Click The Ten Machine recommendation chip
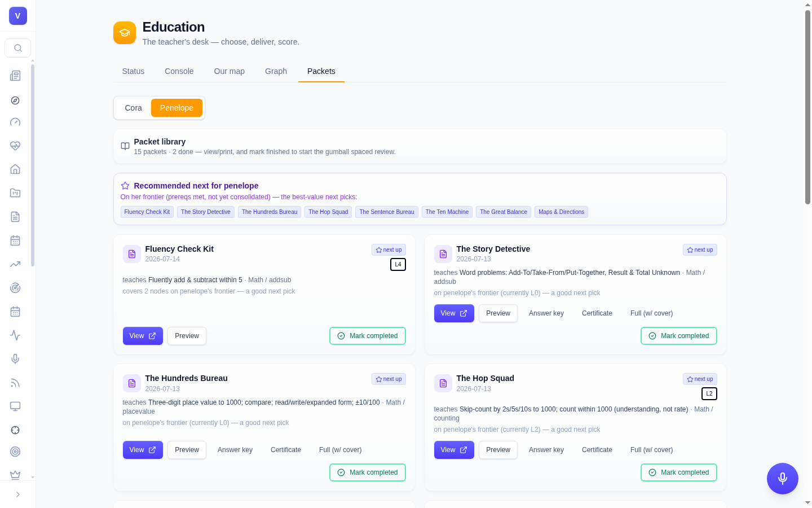This screenshot has width=812, height=508. [447, 212]
